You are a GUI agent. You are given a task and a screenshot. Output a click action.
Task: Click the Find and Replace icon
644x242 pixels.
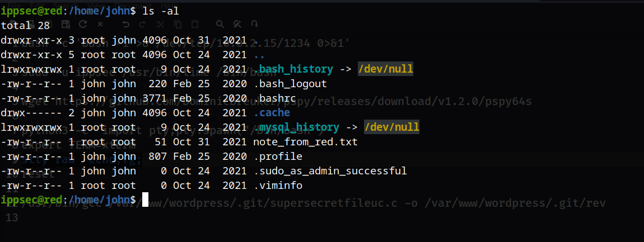tap(237, 25)
